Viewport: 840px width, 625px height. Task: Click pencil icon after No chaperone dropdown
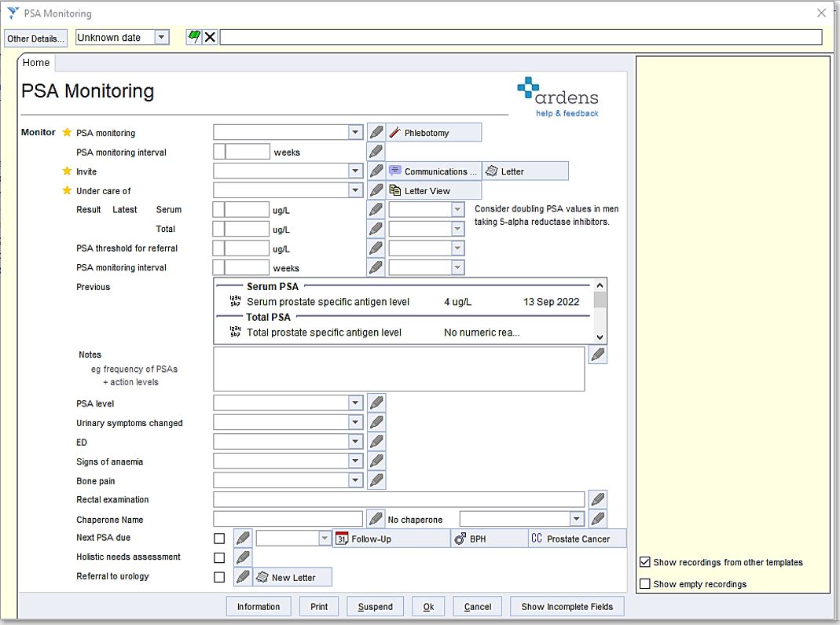[x=598, y=519]
